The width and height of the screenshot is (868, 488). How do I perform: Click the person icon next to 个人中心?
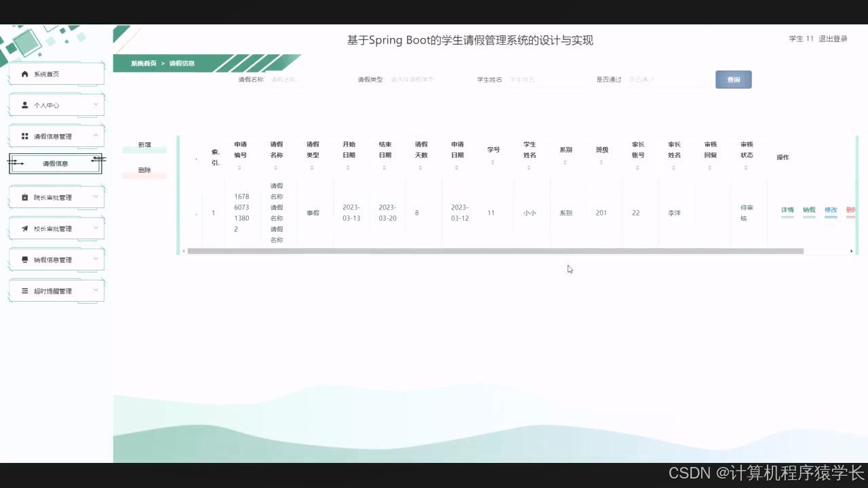click(x=25, y=105)
